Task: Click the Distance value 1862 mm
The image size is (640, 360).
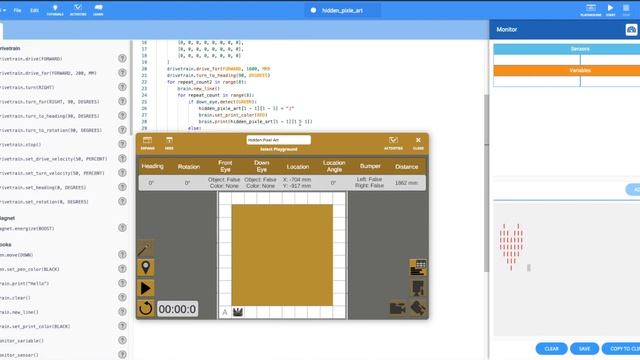Action: pyautogui.click(x=407, y=183)
